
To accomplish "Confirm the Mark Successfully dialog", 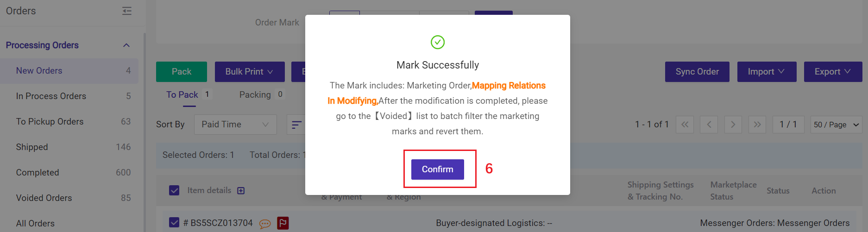I will tap(438, 169).
